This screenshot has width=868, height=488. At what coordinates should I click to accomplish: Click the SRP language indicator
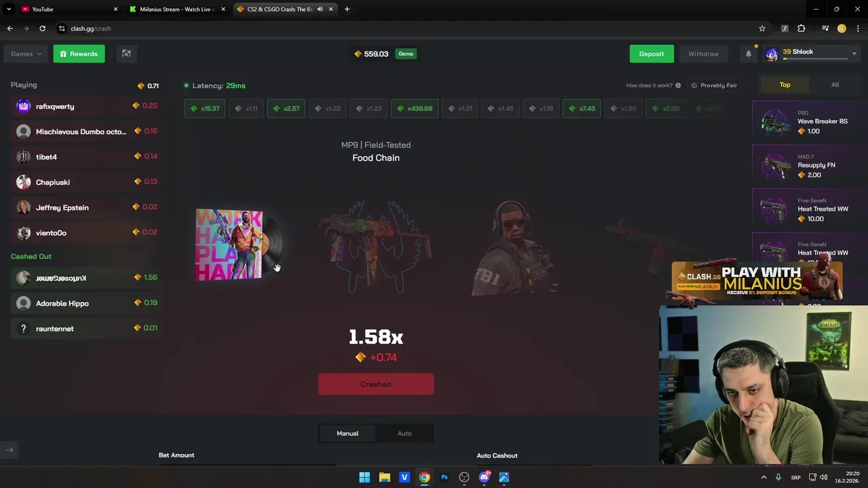pyautogui.click(x=796, y=477)
